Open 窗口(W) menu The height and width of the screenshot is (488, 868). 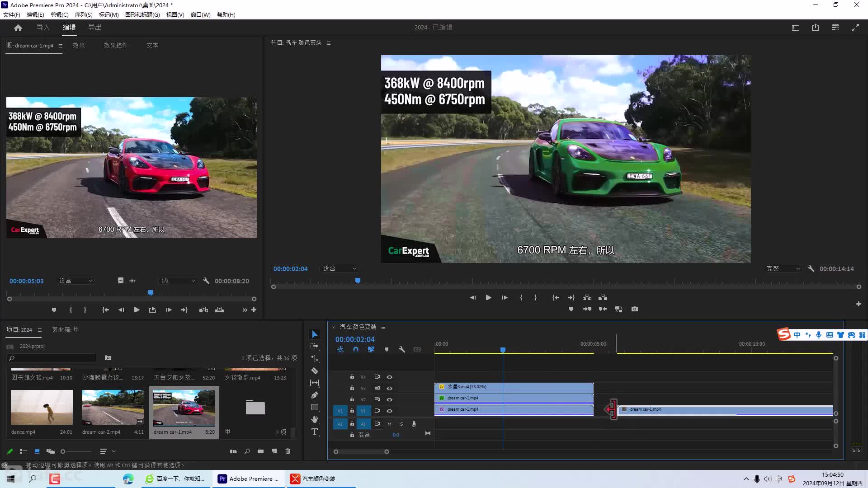tap(200, 14)
